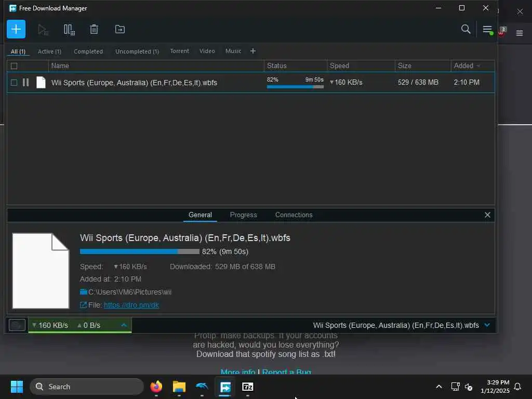Image resolution: width=532 pixels, height=399 pixels.
Task: Open Dolphin emulator from the taskbar
Action: click(202, 387)
